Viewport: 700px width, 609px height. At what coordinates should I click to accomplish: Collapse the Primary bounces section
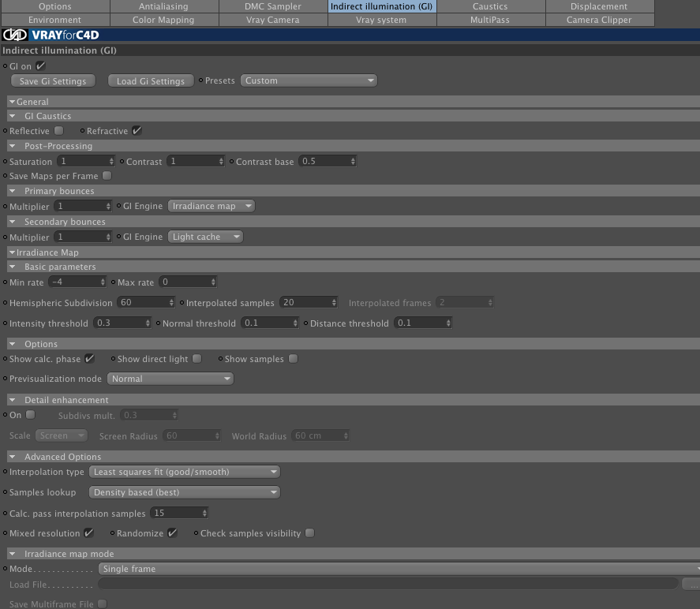pyautogui.click(x=13, y=191)
